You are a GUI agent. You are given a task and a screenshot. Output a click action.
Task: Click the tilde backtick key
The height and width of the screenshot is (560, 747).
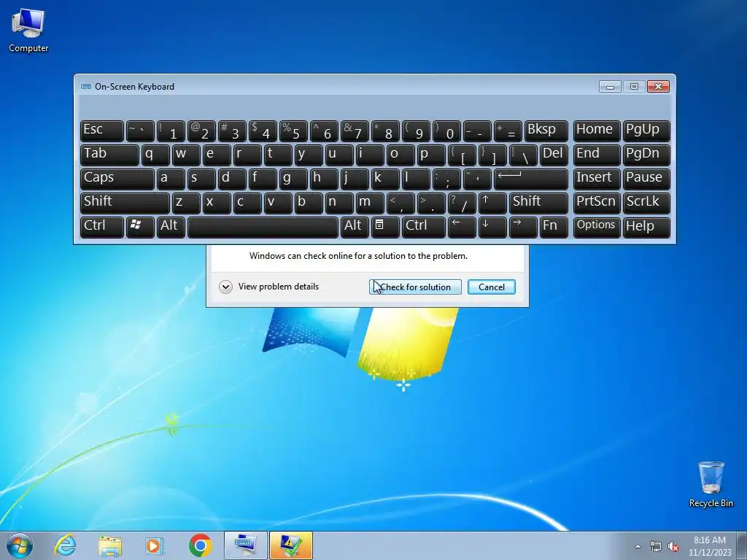pos(140,131)
